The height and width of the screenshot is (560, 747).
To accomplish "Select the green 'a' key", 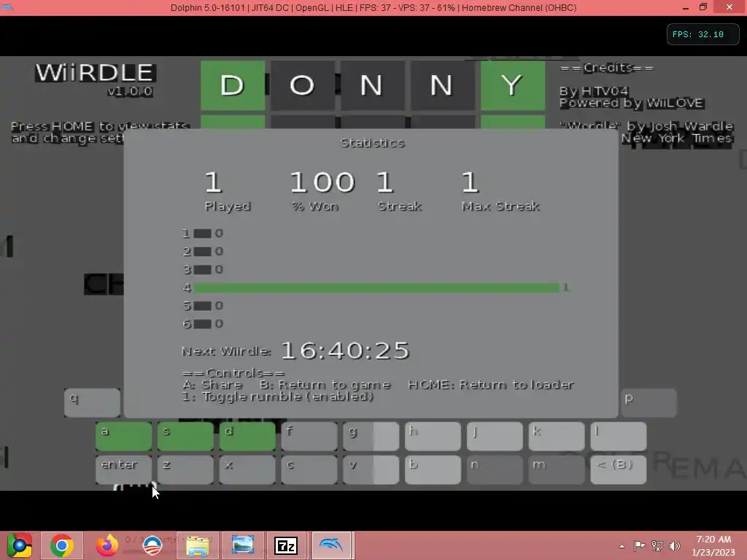I will (123, 436).
